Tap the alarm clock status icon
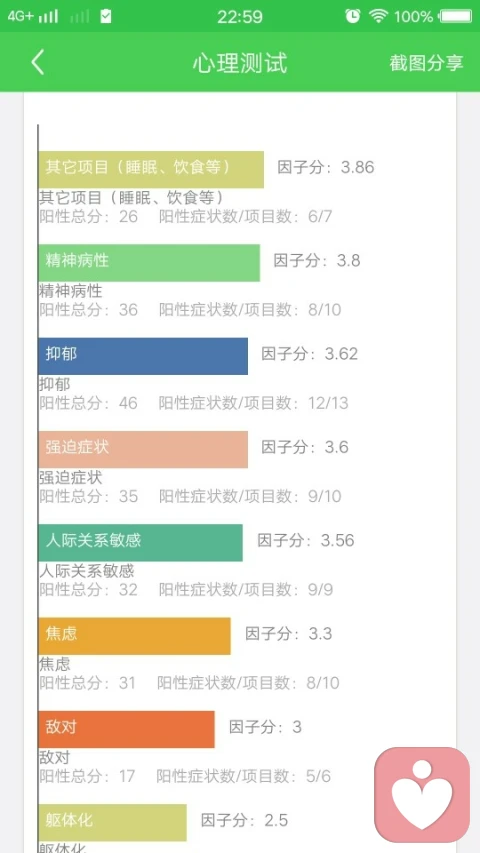The width and height of the screenshot is (480, 853). (x=353, y=16)
